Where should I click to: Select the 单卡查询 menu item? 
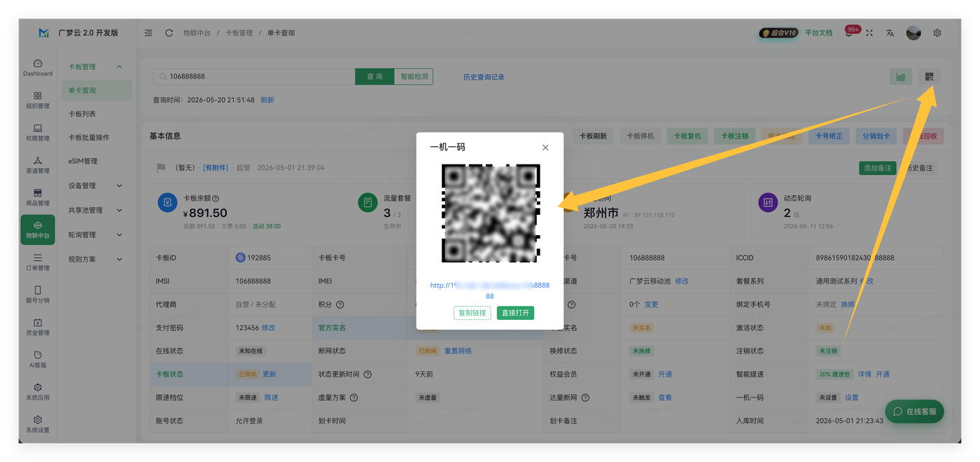point(97,90)
